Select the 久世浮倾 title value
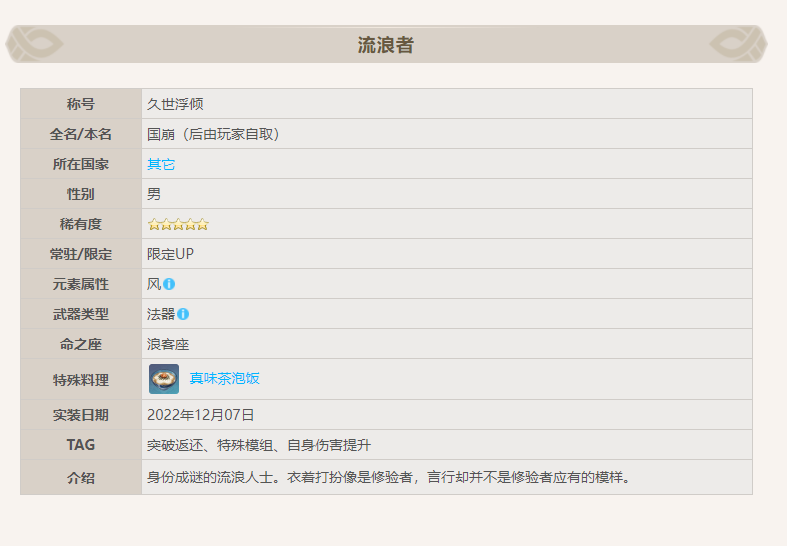 [176, 104]
